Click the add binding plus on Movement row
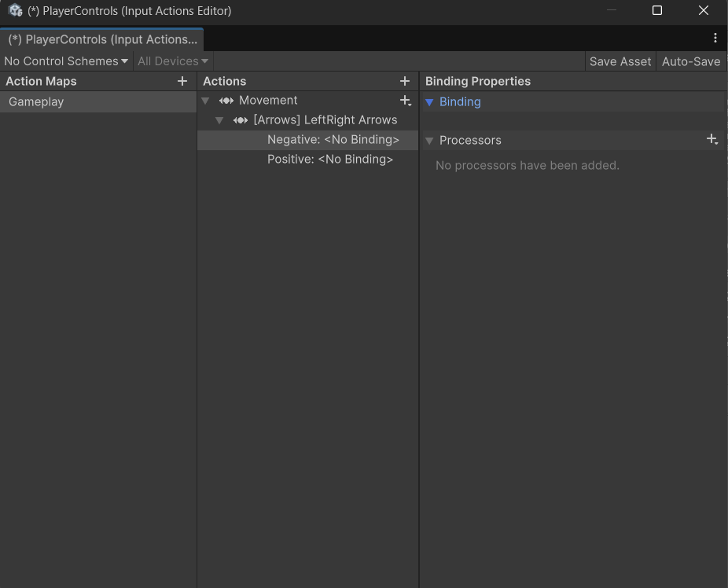 tap(405, 101)
